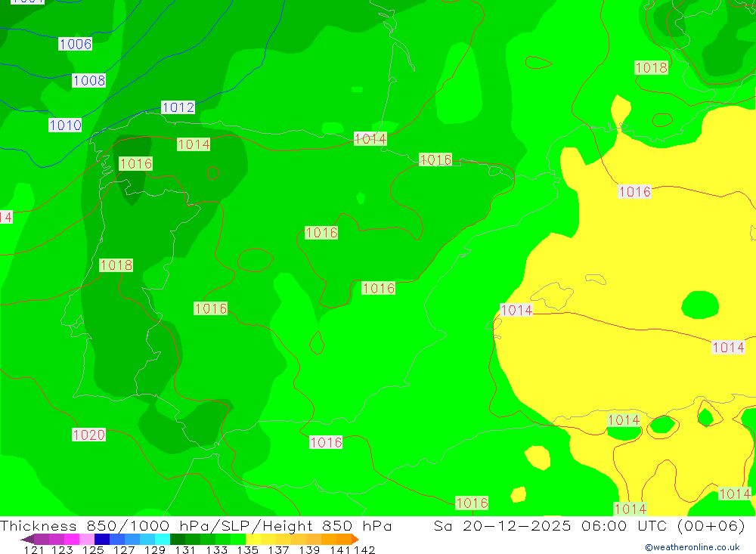Pick the dark blue legend swatch
The image size is (756, 554).
102,539
